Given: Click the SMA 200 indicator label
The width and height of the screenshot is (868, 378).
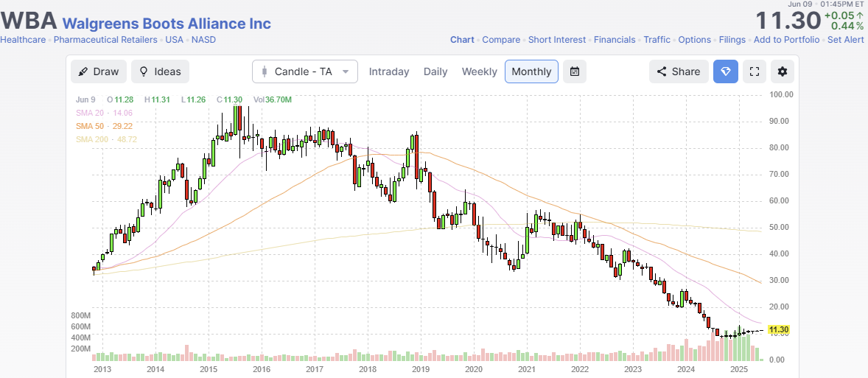Looking at the screenshot, I should pyautogui.click(x=108, y=139).
